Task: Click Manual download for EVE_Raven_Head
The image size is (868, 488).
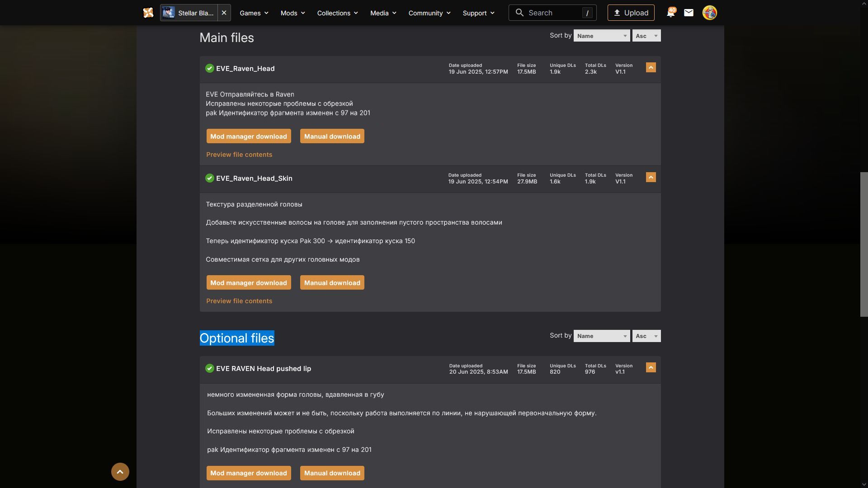Action: pyautogui.click(x=332, y=136)
